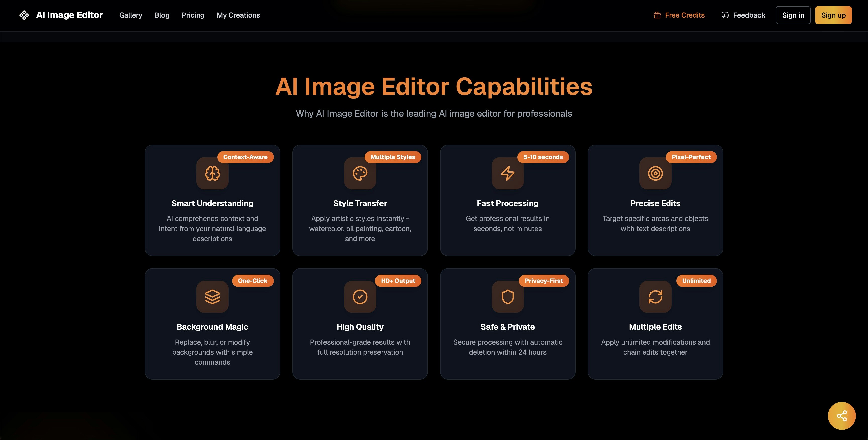Select the Background Magic layers icon
This screenshot has width=868, height=440.
coord(212,297)
